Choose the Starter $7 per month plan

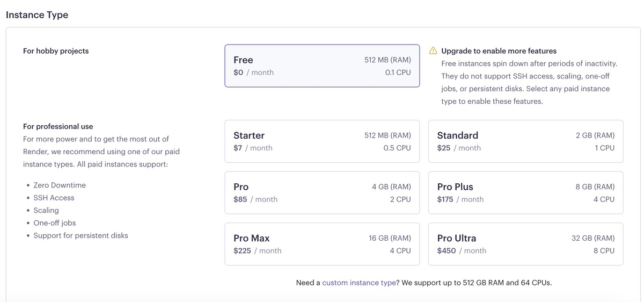(322, 141)
